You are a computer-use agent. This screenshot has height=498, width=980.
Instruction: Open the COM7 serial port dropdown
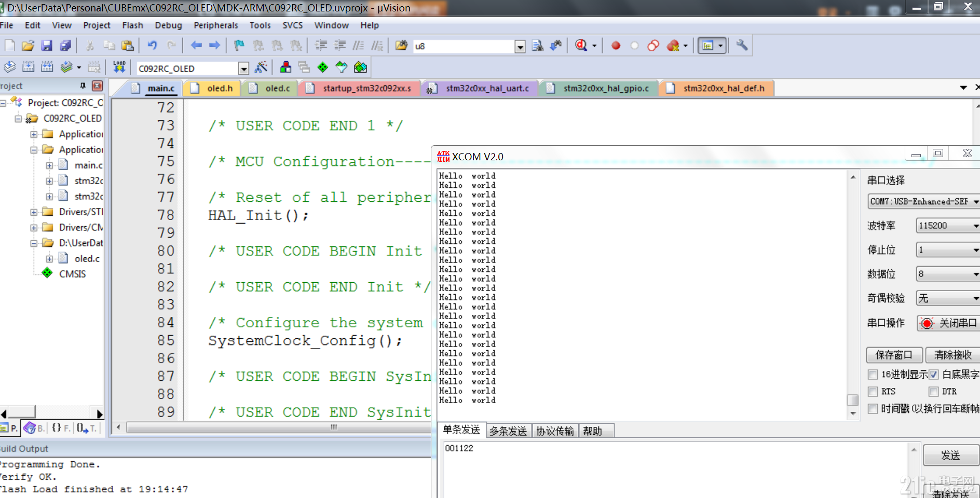[923, 201]
